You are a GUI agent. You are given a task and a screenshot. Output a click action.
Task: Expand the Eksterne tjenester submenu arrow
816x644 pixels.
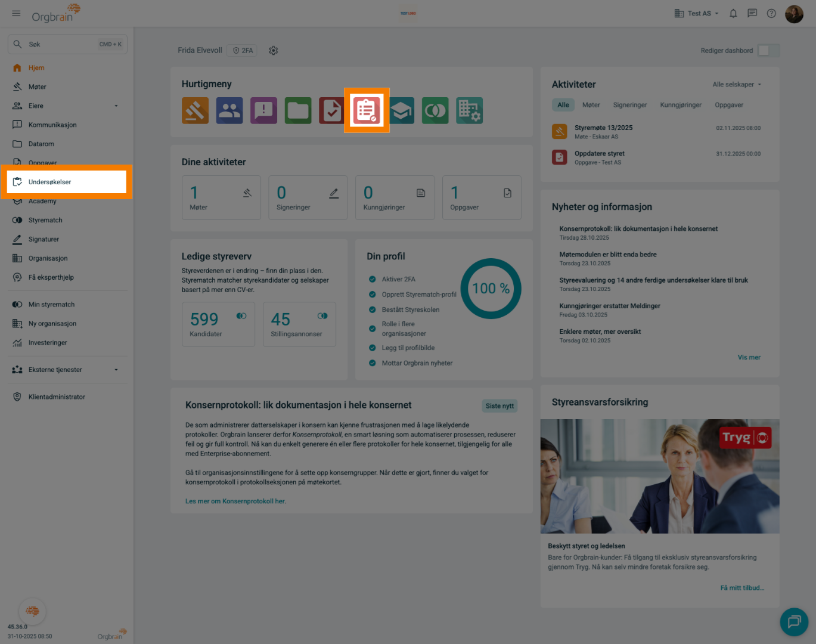(x=116, y=370)
